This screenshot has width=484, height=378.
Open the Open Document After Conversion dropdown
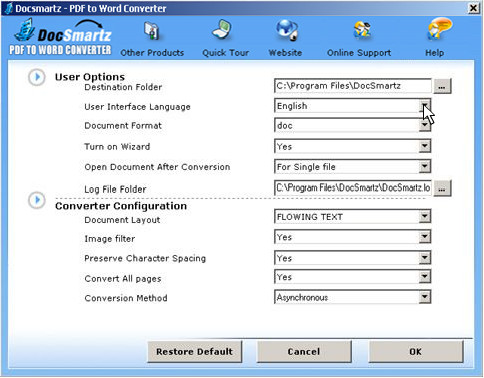coord(425,166)
